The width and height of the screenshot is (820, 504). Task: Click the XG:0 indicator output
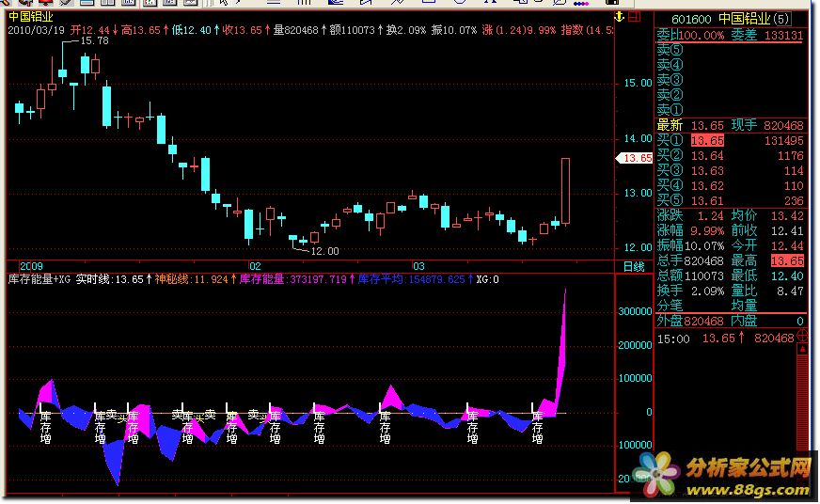487,279
